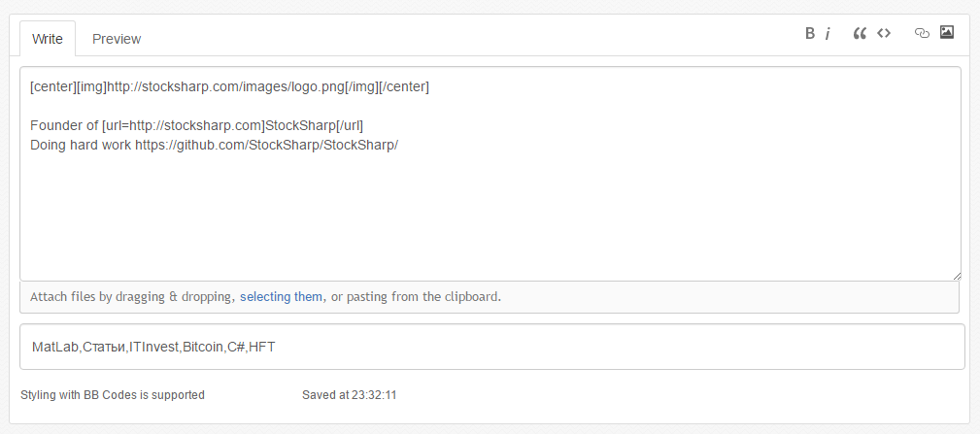
Task: Click the HFT tag in the tags field
Action: pos(262,347)
